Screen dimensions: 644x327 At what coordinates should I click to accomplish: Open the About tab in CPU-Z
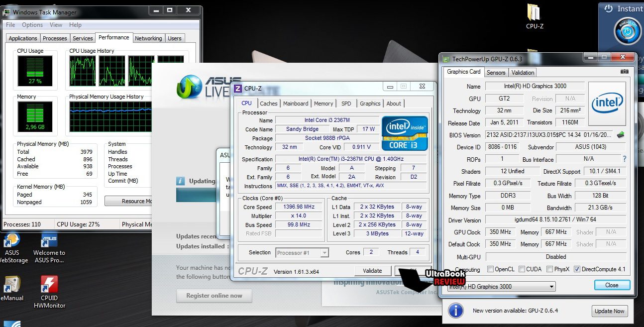pyautogui.click(x=394, y=104)
